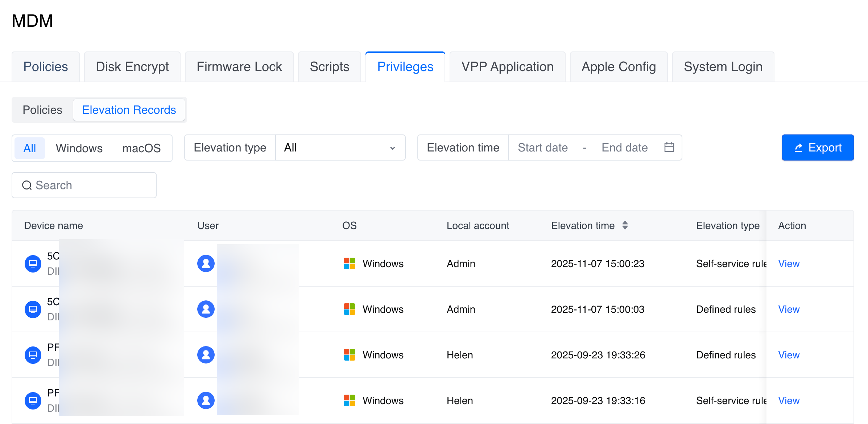Switch to the Scripts tab
868x424 pixels.
(329, 67)
